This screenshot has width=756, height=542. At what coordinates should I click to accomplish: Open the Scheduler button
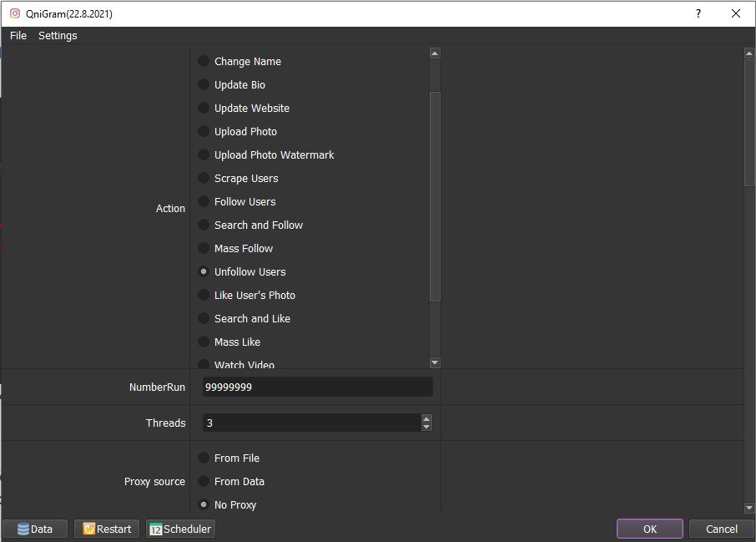[180, 529]
